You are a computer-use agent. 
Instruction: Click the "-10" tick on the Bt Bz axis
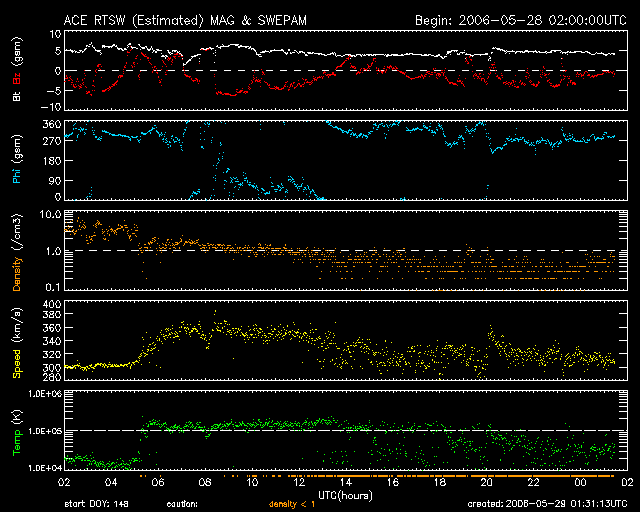51,107
